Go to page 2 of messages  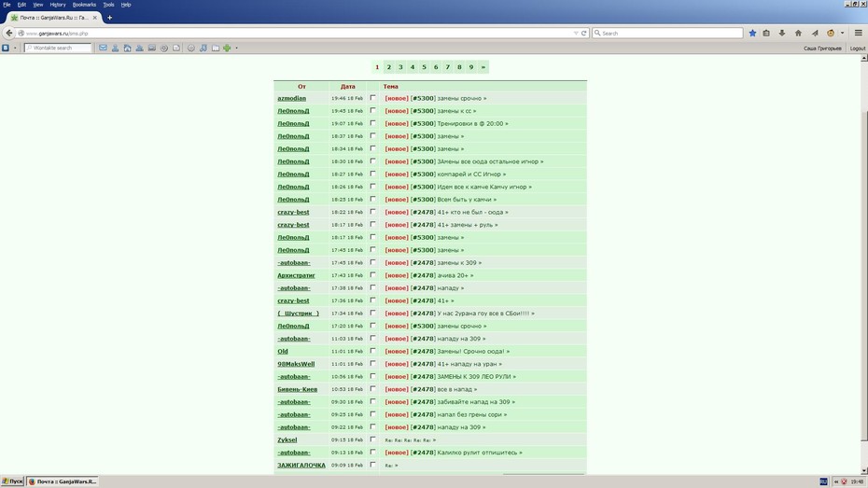tap(388, 67)
